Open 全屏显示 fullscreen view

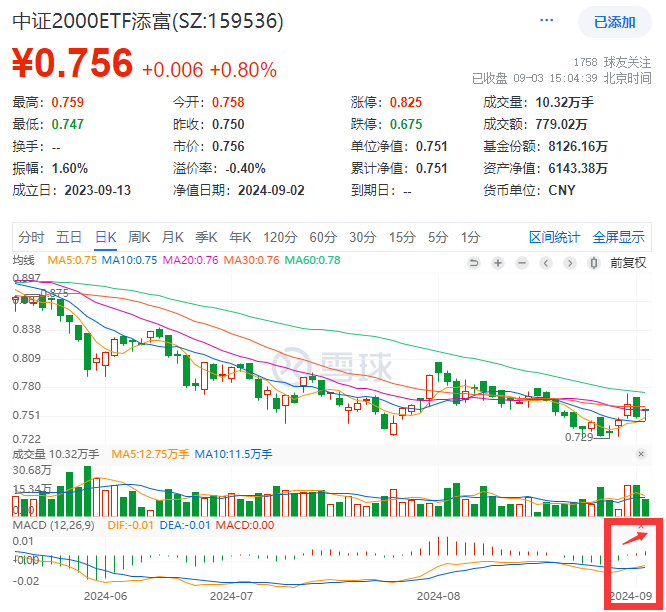(618, 237)
